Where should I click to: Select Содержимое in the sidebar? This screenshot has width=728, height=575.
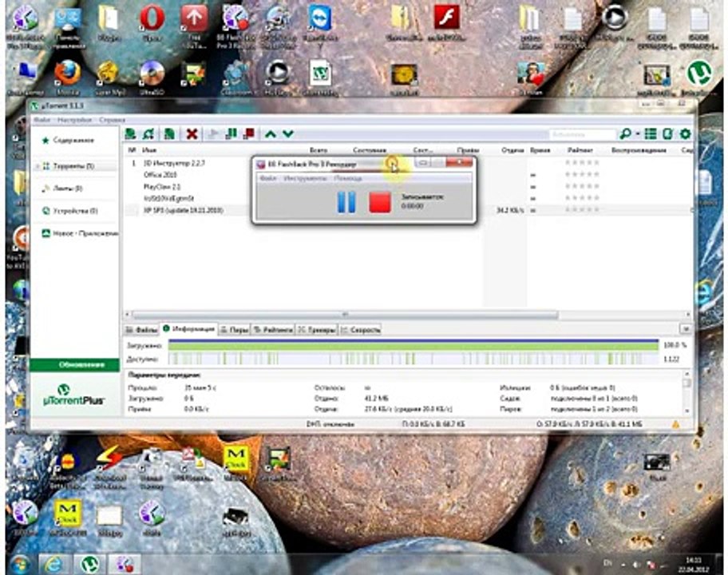(73, 140)
